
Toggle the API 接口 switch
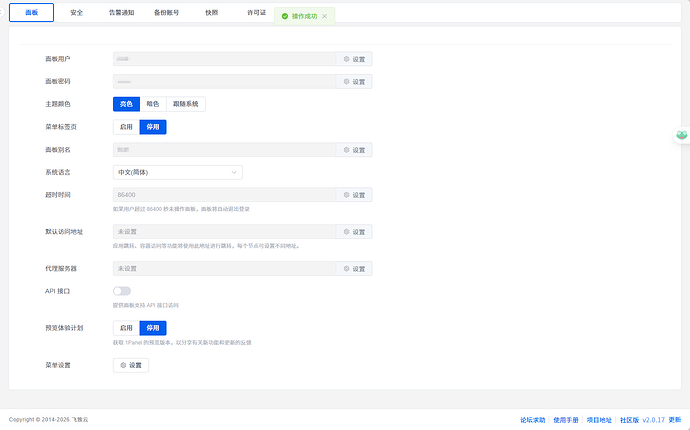coord(122,291)
